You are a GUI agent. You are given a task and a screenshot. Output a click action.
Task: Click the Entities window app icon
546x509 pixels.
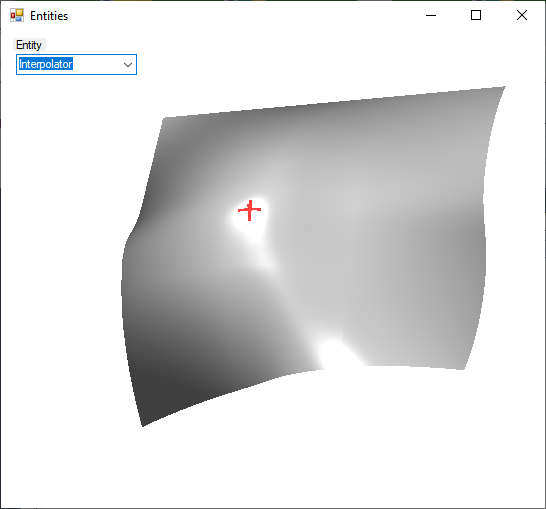pos(17,15)
